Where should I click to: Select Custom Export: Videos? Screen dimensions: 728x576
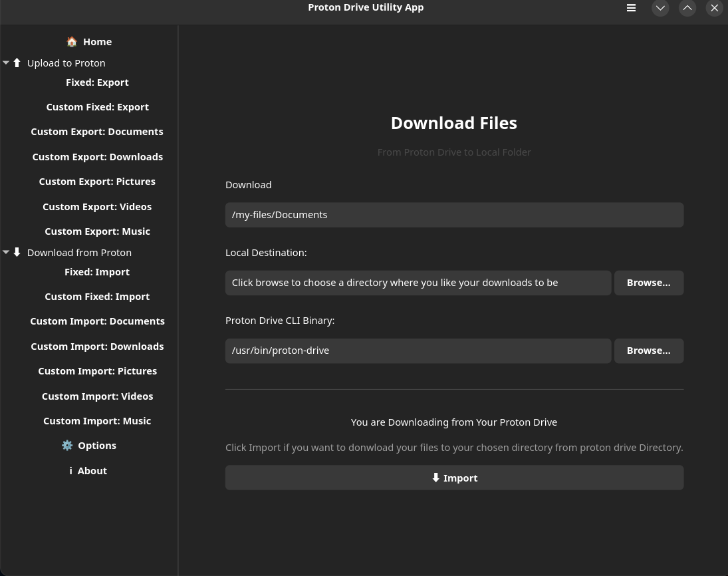(x=97, y=206)
